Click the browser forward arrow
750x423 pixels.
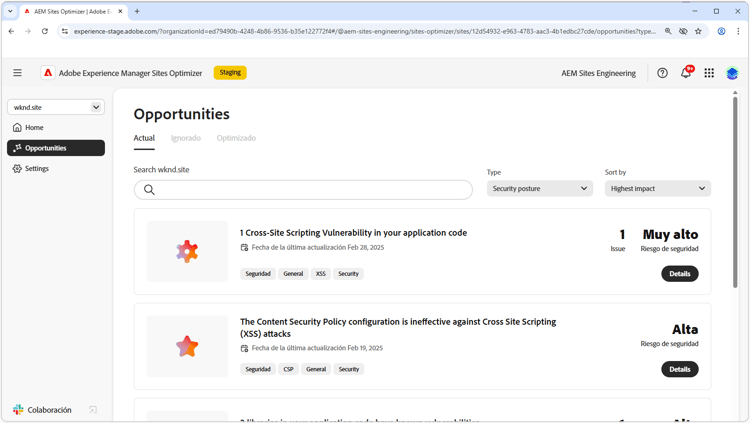[x=28, y=31]
